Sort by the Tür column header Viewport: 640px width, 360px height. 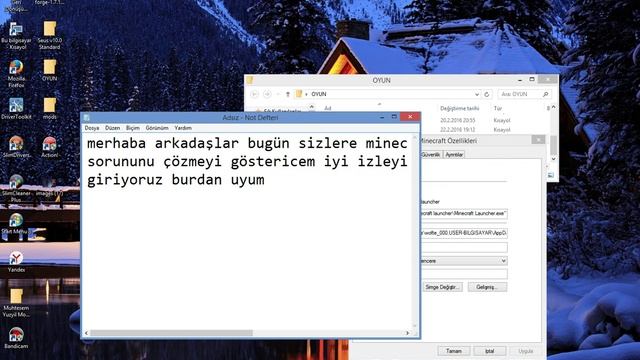point(498,109)
